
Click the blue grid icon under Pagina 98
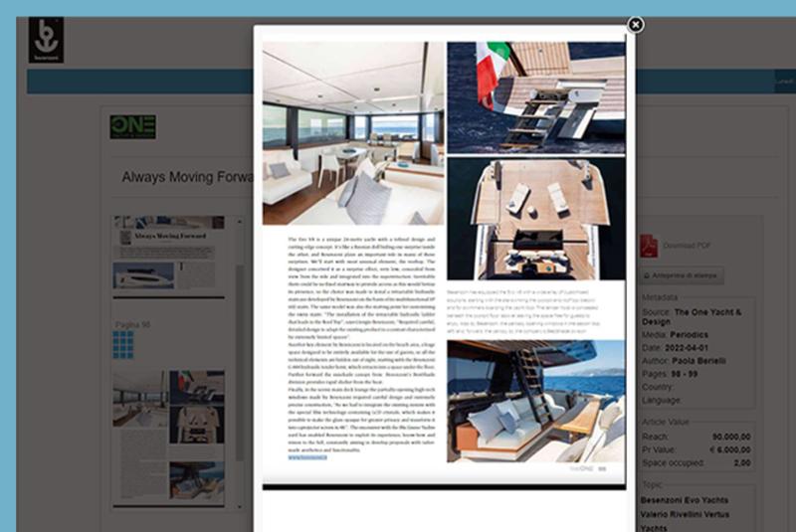click(x=122, y=345)
